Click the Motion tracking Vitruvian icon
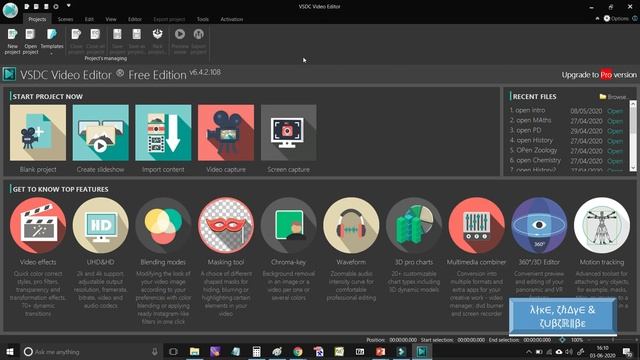 point(602,225)
